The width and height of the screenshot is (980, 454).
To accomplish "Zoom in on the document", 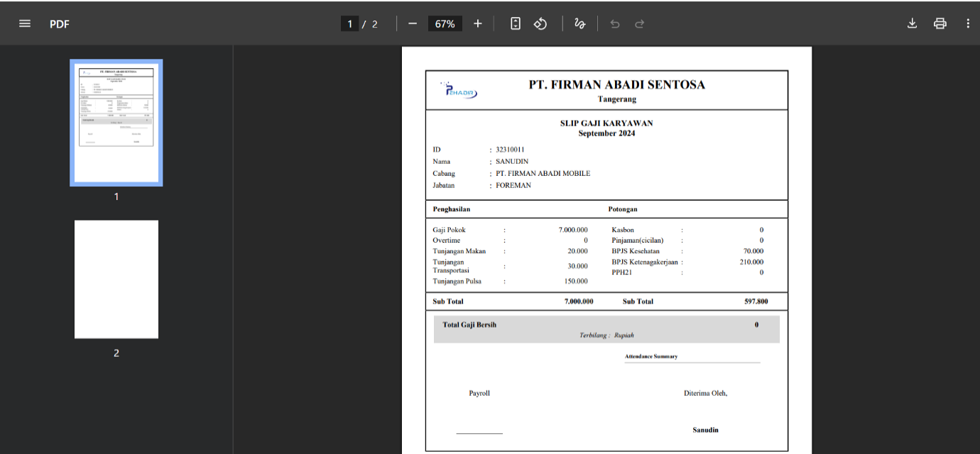I will (x=477, y=23).
